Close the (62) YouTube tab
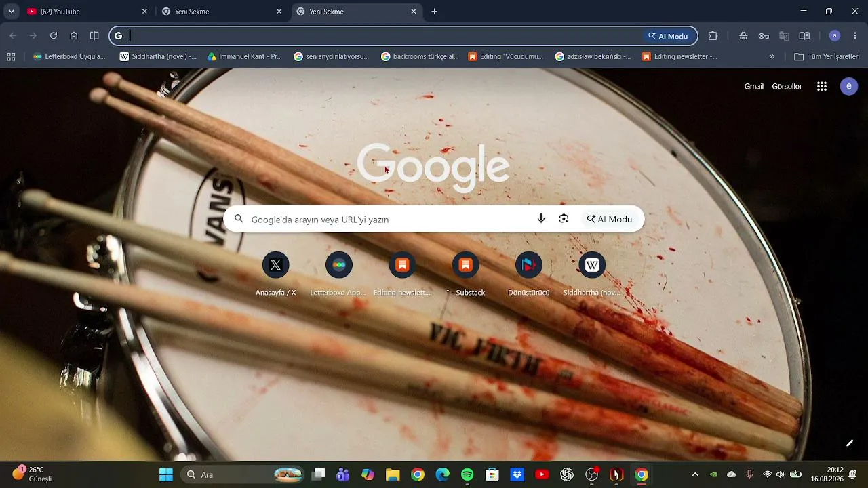The image size is (868, 488). pos(144,12)
